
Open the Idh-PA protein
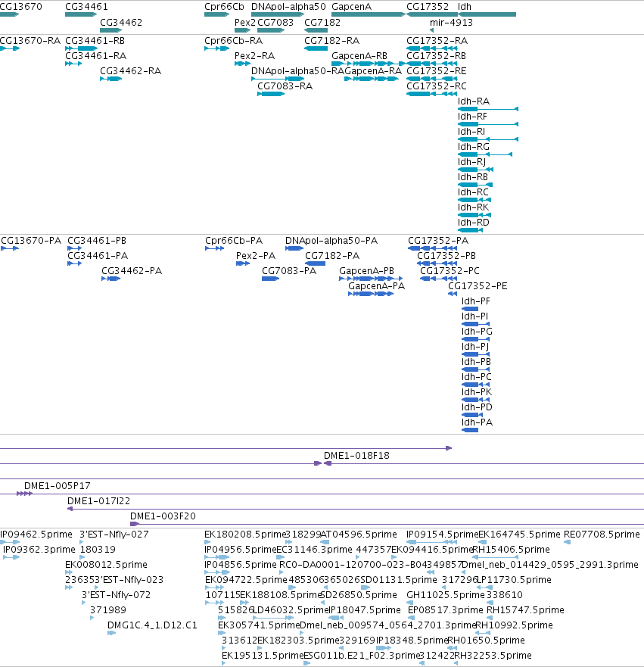477,422
